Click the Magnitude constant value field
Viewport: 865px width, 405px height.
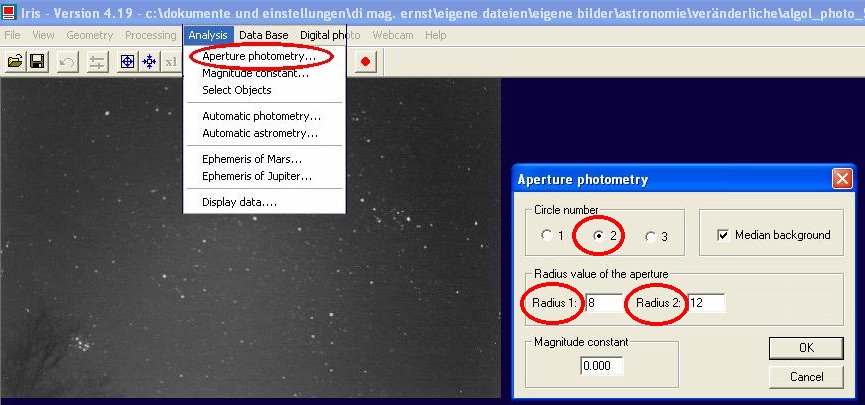click(x=602, y=366)
